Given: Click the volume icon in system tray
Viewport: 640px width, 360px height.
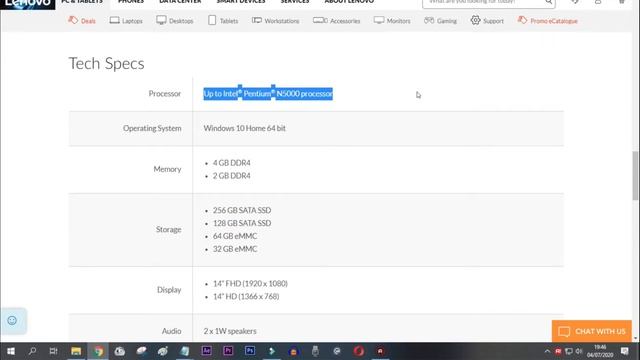Looking at the screenshot, I should (579, 351).
